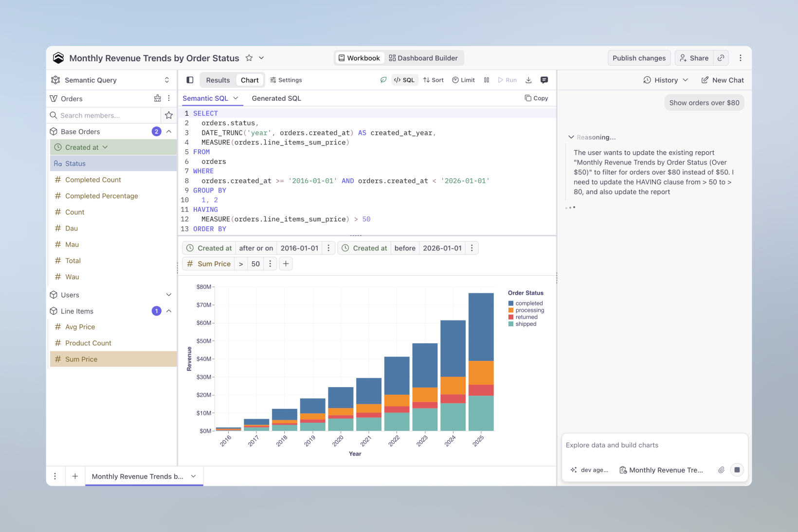Run the query

507,80
